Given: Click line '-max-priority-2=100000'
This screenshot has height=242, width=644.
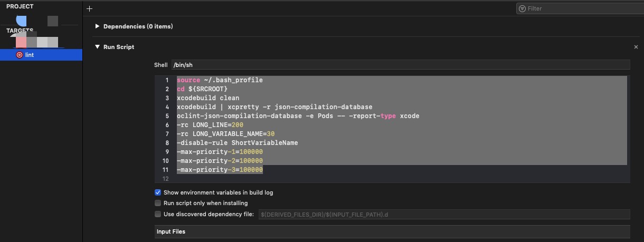Looking at the screenshot, I should [220, 161].
